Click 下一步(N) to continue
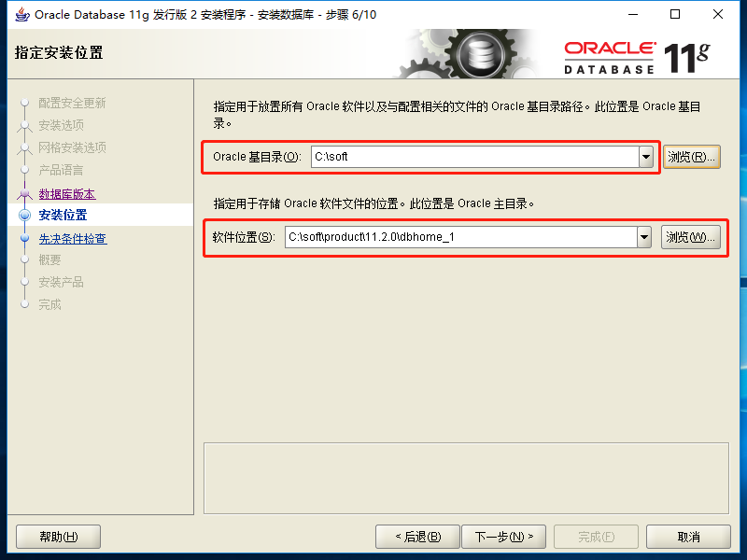Image resolution: width=747 pixels, height=560 pixels. [504, 538]
